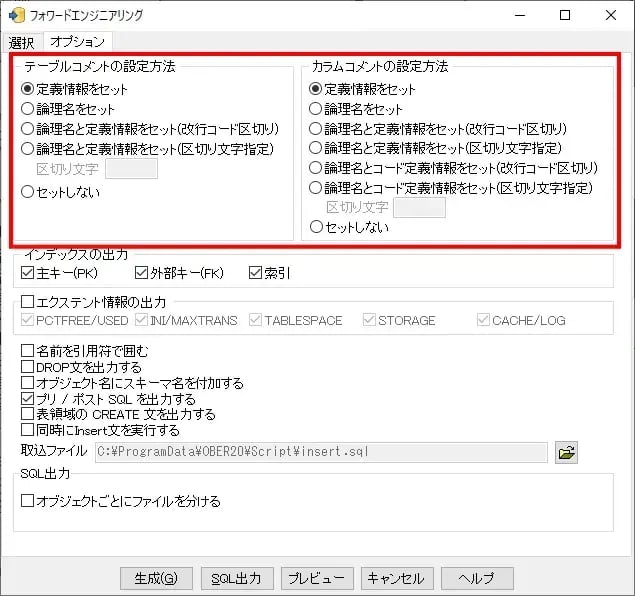Check 名前を引用符で囲む option

coord(28,351)
